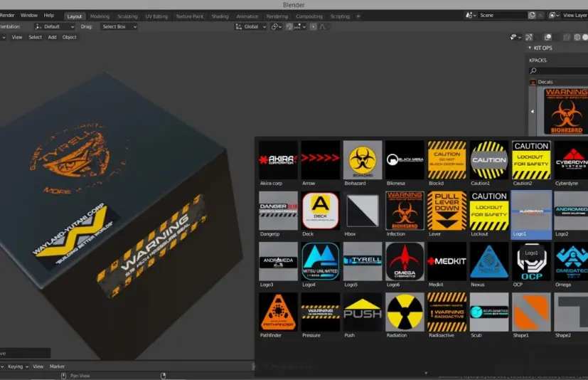Open the Drag Select Box dropdown
Image resolution: width=588 pixels, height=380 pixels.
119,26
